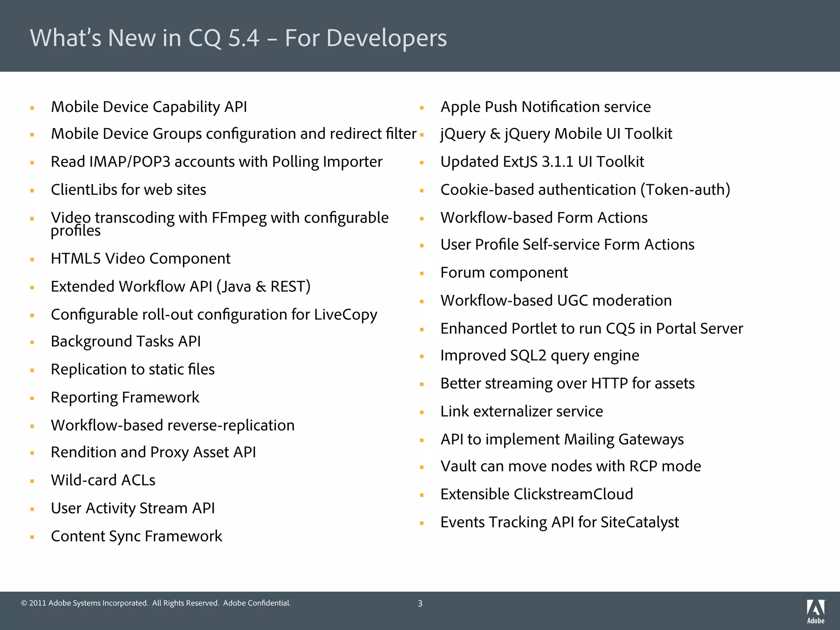The width and height of the screenshot is (840, 630).
Task: Click 'jQuery & jQuery Mobile UI Toolkit'
Action: click(557, 134)
